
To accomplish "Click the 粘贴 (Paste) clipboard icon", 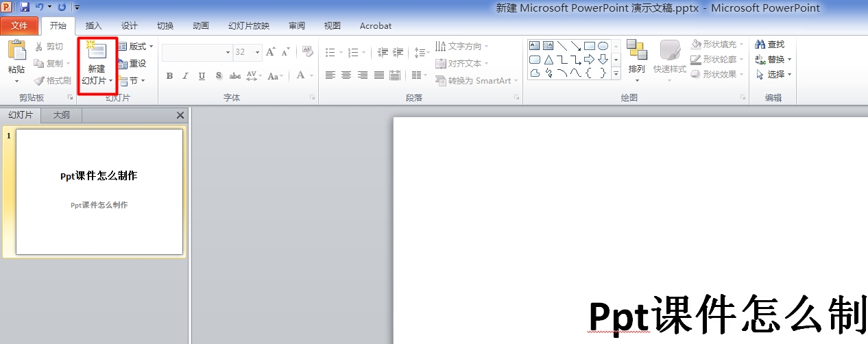I will tap(16, 51).
